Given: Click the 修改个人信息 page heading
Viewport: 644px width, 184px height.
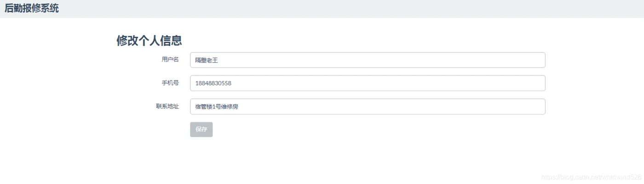Looking at the screenshot, I should pos(149,40).
